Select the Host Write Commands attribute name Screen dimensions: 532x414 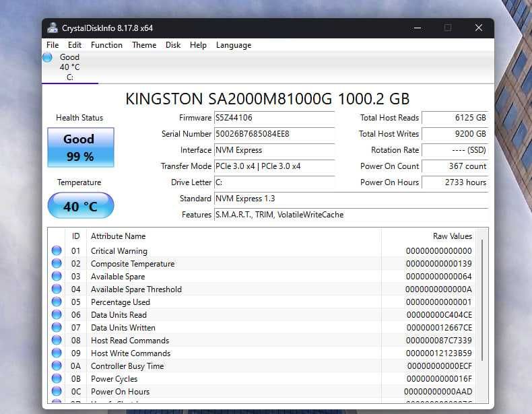131,353
